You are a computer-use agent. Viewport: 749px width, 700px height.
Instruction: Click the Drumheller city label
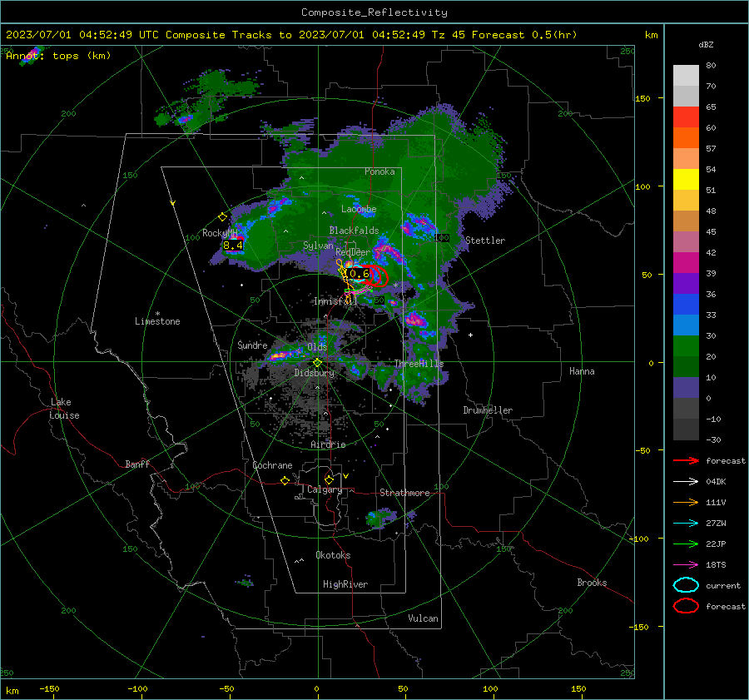pyautogui.click(x=488, y=410)
